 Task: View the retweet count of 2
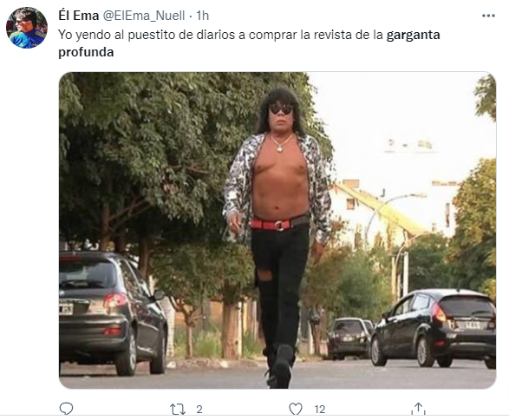pyautogui.click(x=199, y=410)
